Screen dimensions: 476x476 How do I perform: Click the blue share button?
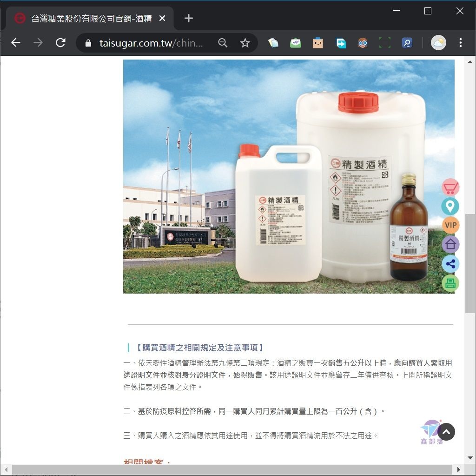click(x=450, y=264)
